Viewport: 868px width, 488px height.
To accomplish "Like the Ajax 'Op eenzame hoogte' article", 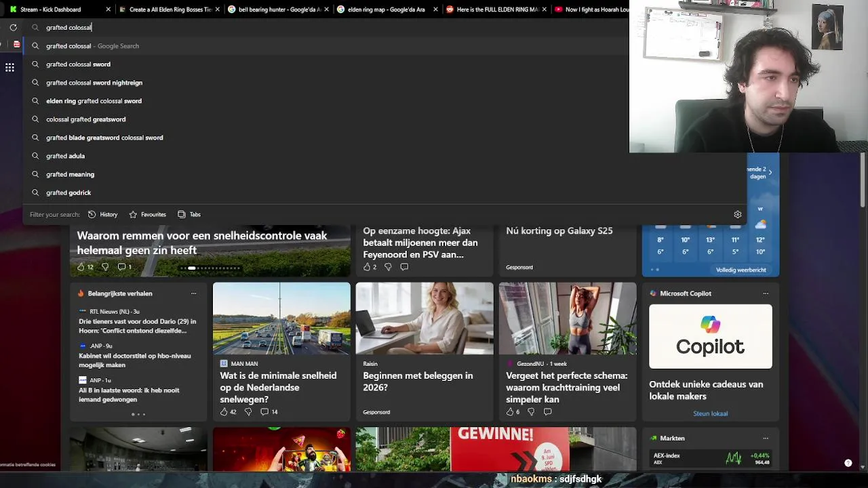I will click(x=367, y=267).
